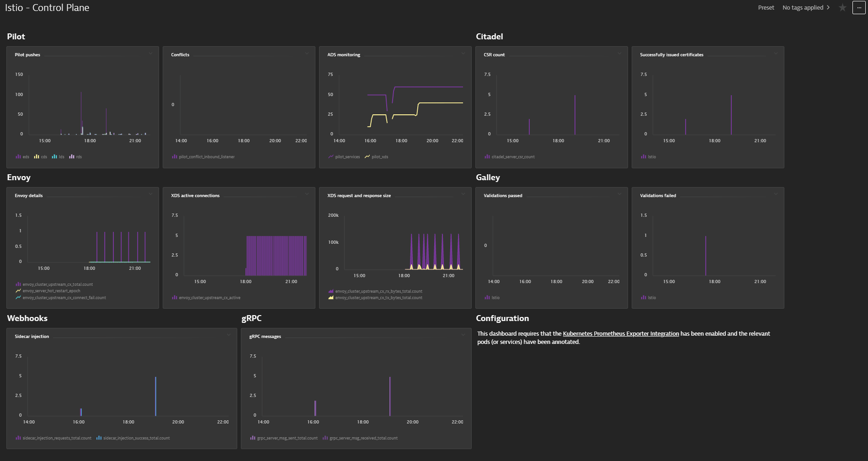Expand the Pilot pushes tile chevron
This screenshot has width=868, height=461.
(150, 54)
